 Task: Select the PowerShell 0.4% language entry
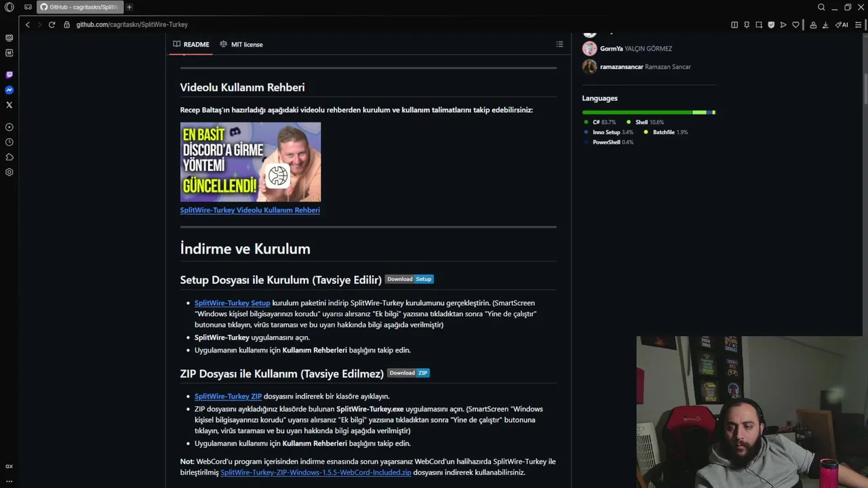pyautogui.click(x=608, y=142)
